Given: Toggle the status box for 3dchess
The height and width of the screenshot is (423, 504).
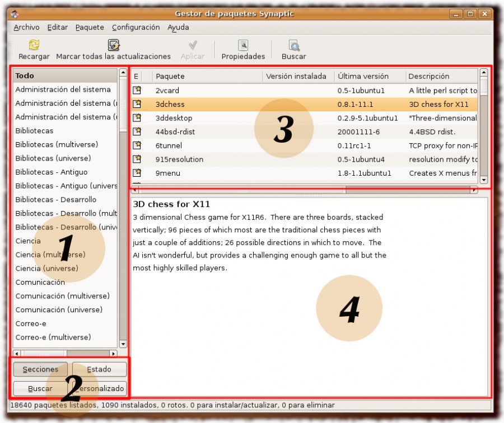Looking at the screenshot, I should tap(137, 104).
